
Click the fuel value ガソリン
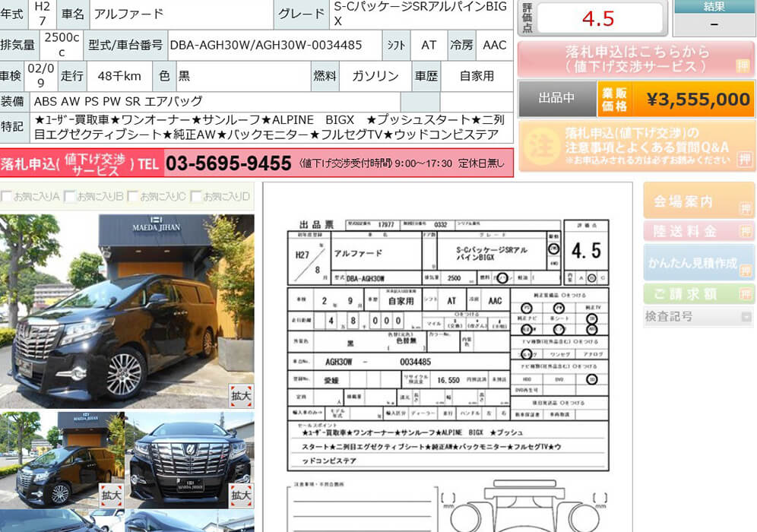point(375,76)
